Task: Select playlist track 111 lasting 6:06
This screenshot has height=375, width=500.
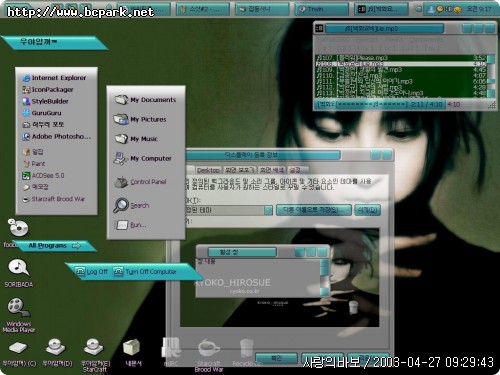Action: click(400, 82)
